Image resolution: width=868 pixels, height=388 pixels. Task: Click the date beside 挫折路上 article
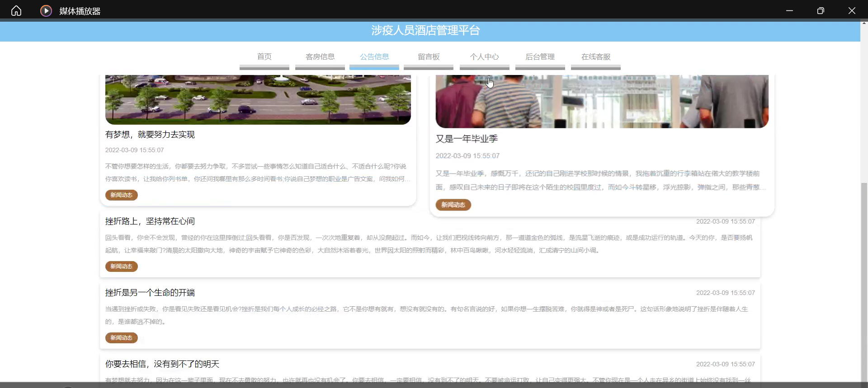tap(726, 221)
